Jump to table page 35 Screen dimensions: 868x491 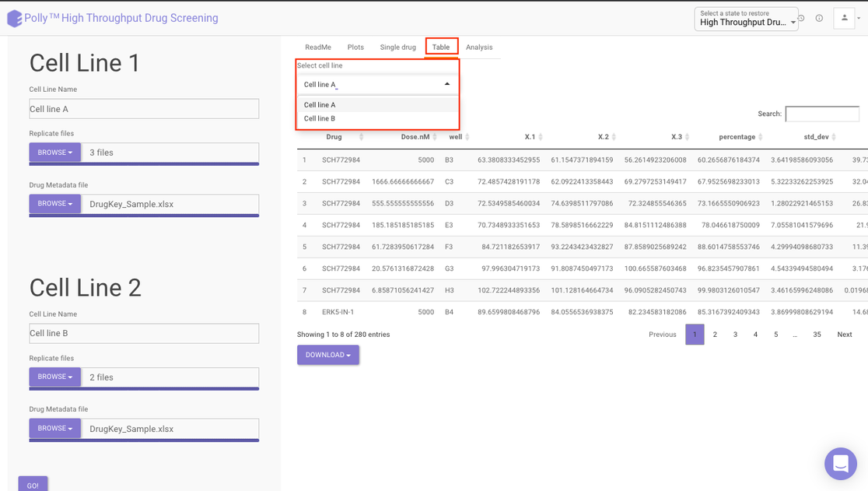point(817,335)
